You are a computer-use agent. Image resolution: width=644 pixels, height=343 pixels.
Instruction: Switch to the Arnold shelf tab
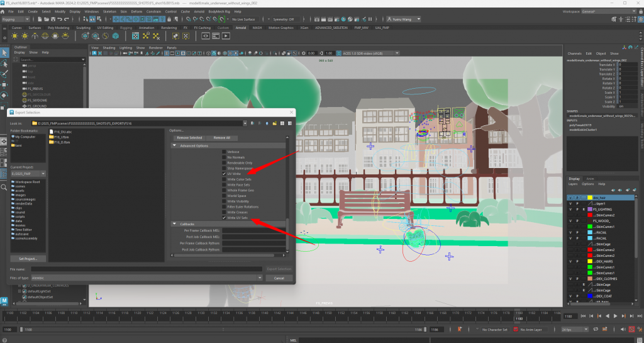pyautogui.click(x=241, y=28)
